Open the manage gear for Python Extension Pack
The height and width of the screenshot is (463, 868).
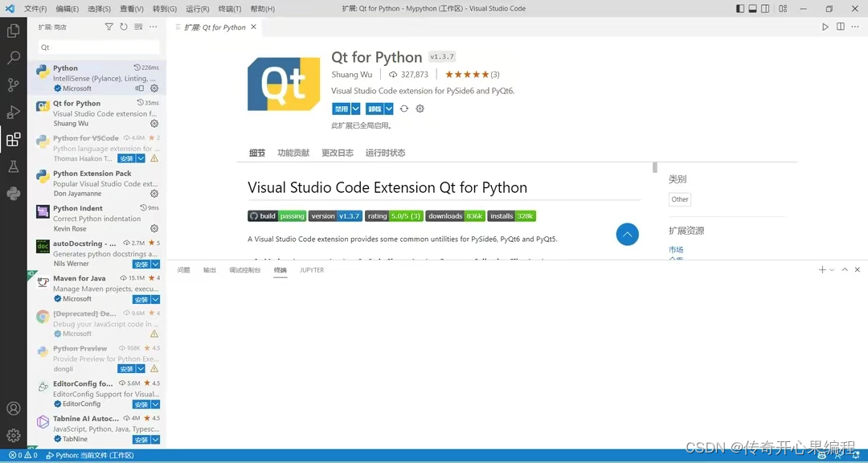pos(154,193)
